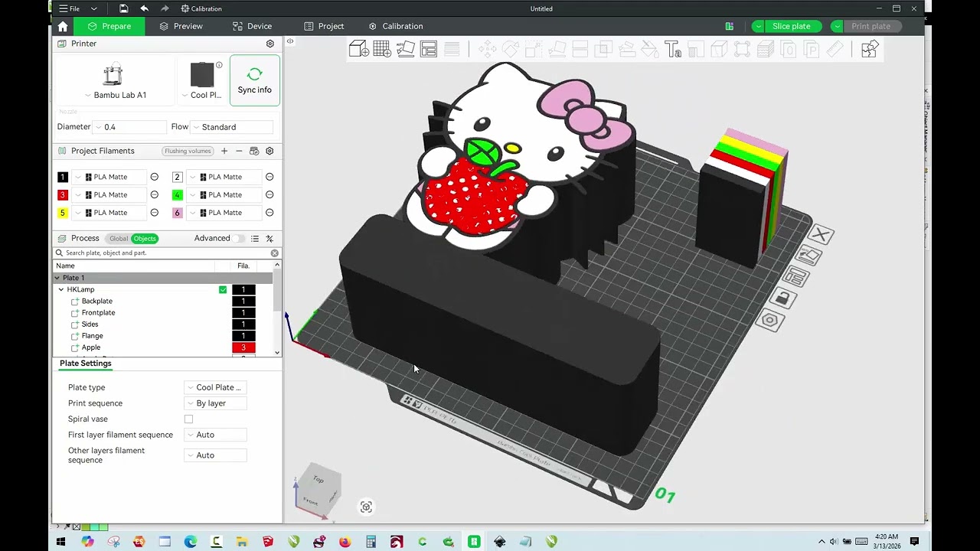Click filament 4 green color swatch
This screenshot has height=551, width=980.
[x=177, y=195]
